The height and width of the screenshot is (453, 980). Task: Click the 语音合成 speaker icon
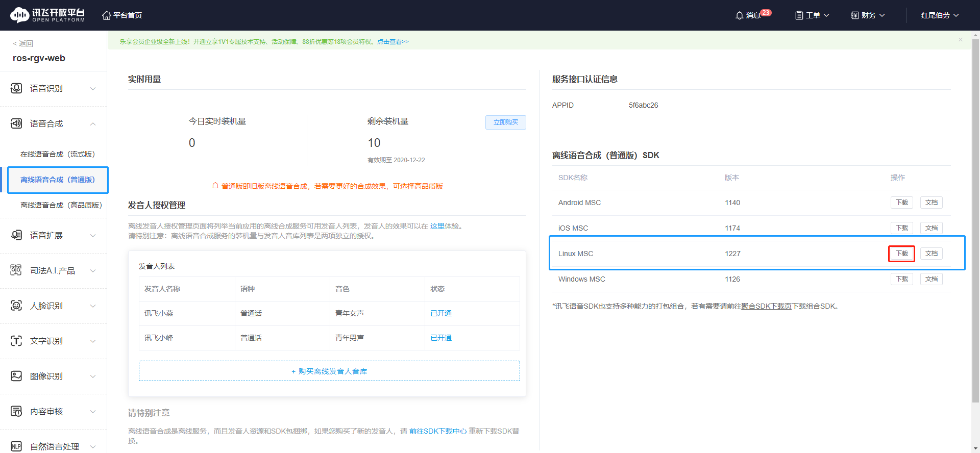[x=16, y=123]
